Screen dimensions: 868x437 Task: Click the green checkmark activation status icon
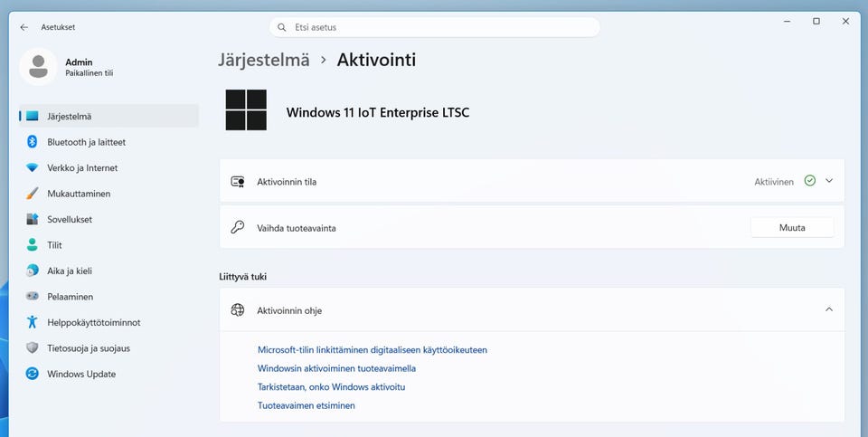point(810,181)
